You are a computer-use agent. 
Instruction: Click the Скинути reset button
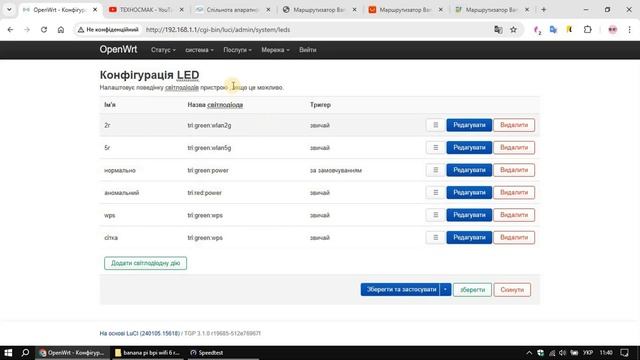coord(512,289)
